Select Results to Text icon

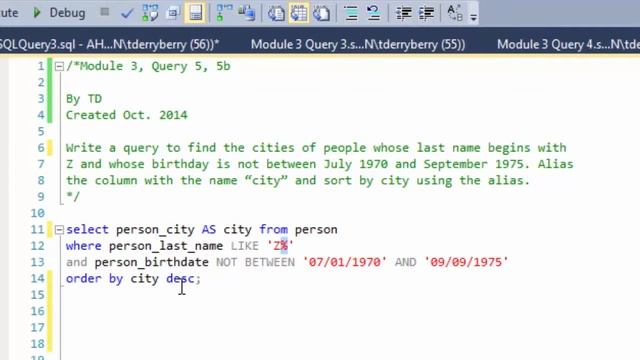tap(276, 13)
